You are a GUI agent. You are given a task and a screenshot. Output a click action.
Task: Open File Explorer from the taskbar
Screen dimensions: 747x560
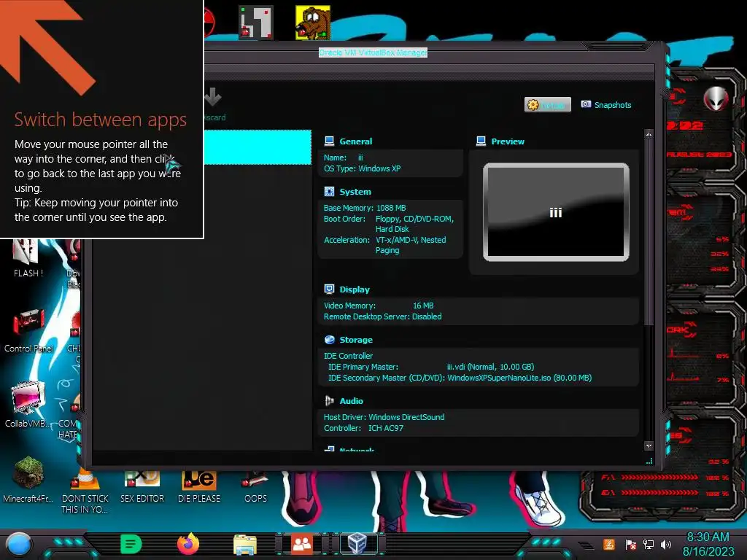(x=245, y=545)
